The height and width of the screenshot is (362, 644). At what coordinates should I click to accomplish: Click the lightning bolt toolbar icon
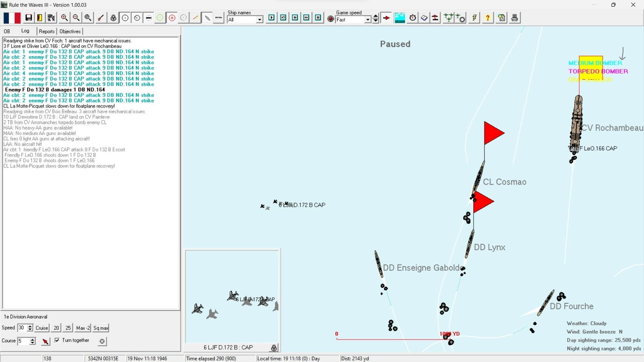475,18
